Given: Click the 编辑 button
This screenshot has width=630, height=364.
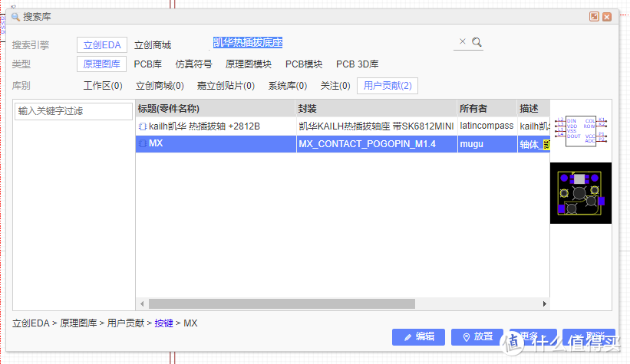Looking at the screenshot, I should pyautogui.click(x=418, y=336).
